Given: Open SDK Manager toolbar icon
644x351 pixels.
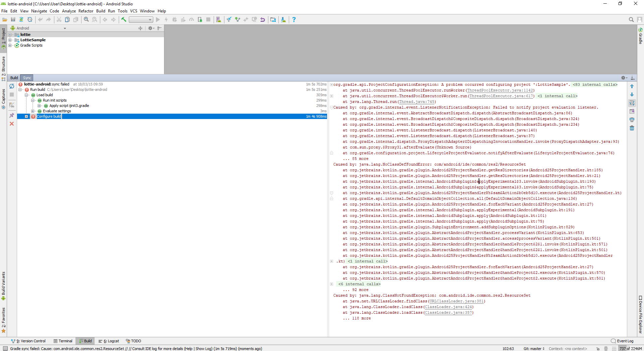Looking at the screenshot, I should point(283,20).
